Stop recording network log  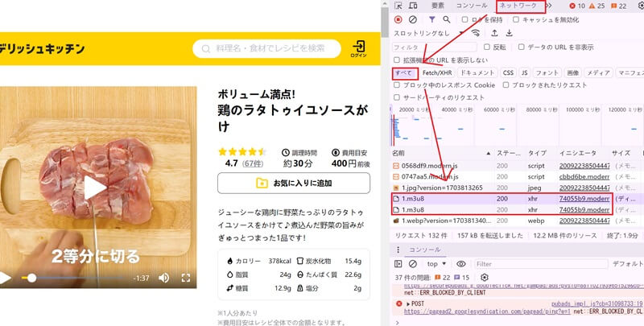point(398,19)
